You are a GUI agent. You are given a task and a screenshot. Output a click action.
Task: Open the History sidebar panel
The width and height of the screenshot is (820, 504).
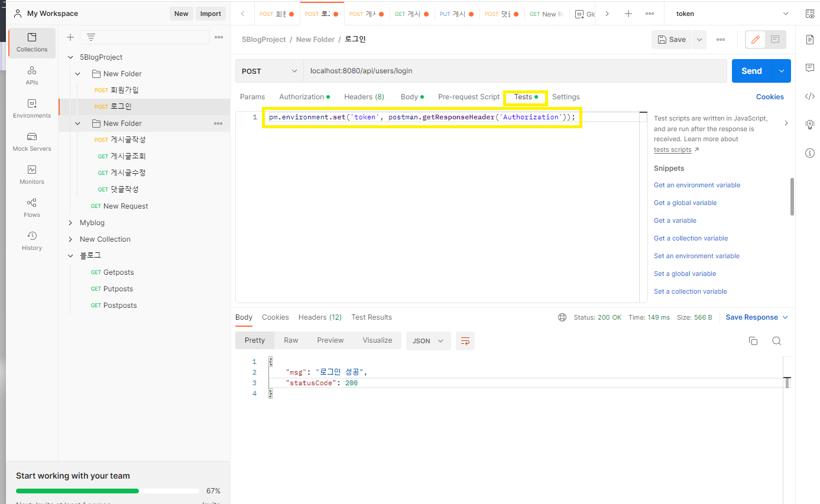pos(32,241)
